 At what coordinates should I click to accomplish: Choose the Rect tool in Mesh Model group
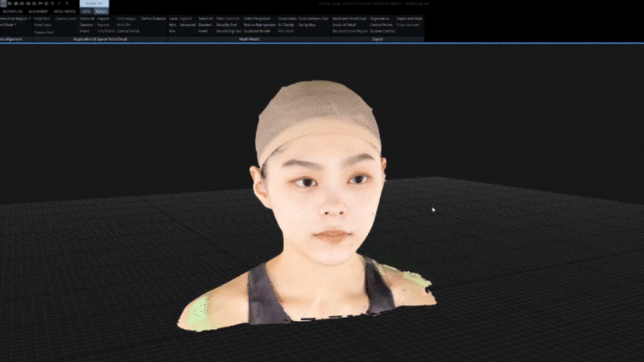coord(172,25)
